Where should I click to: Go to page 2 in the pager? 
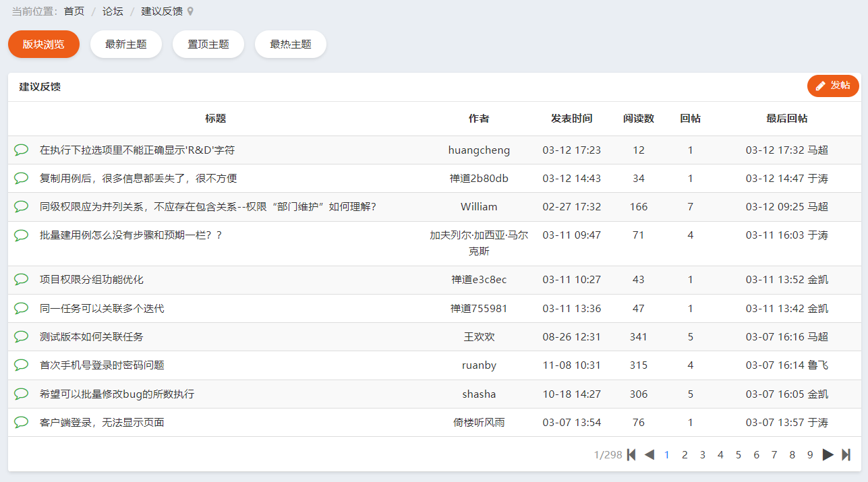(x=685, y=454)
